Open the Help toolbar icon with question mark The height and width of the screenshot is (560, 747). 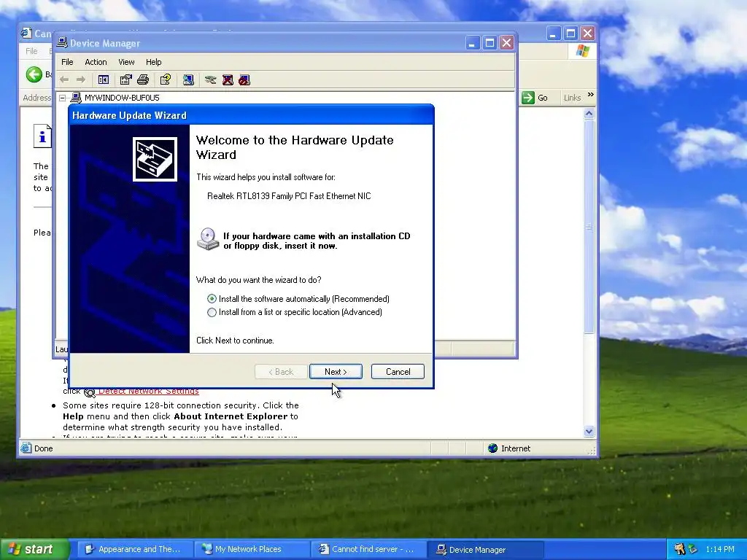[166, 79]
